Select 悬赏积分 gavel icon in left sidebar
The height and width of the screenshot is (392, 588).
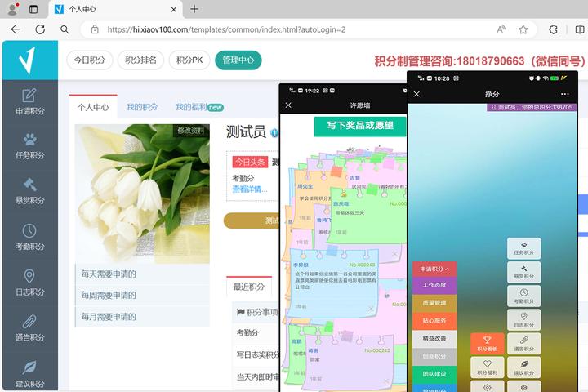pos(30,191)
